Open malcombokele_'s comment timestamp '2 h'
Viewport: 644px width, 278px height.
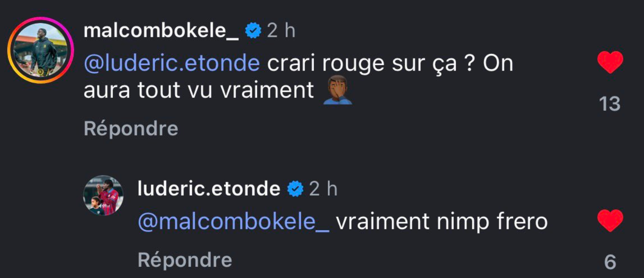coord(281,29)
